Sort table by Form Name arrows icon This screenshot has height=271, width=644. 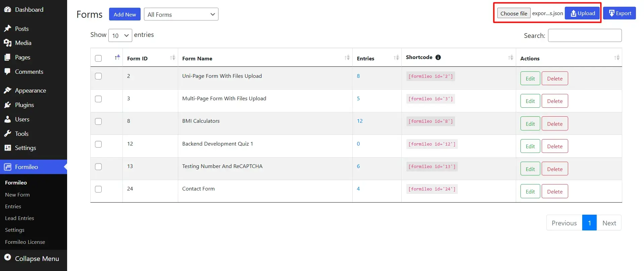coord(347,58)
